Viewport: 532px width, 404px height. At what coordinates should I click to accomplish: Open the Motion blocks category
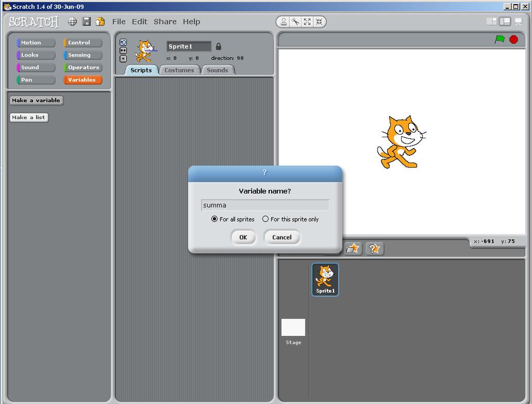point(36,43)
